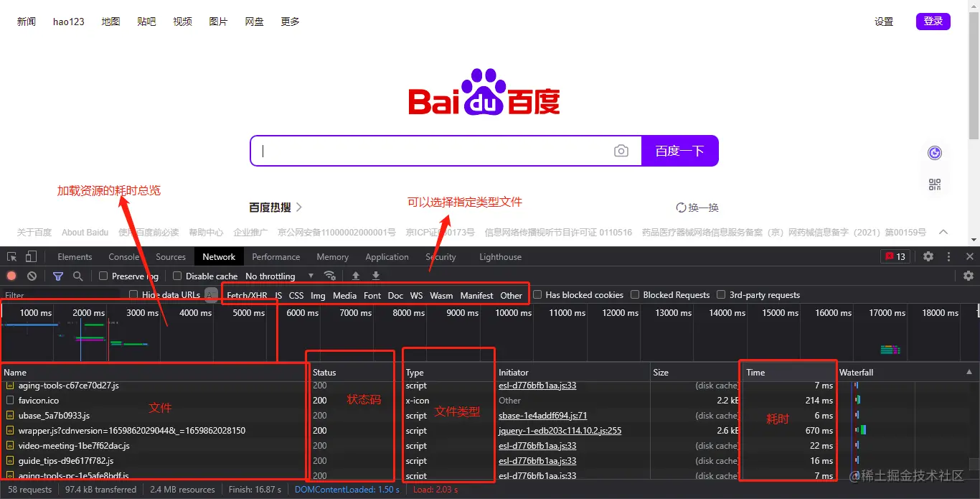
Task: Click the Baidu logo
Action: tap(484, 92)
